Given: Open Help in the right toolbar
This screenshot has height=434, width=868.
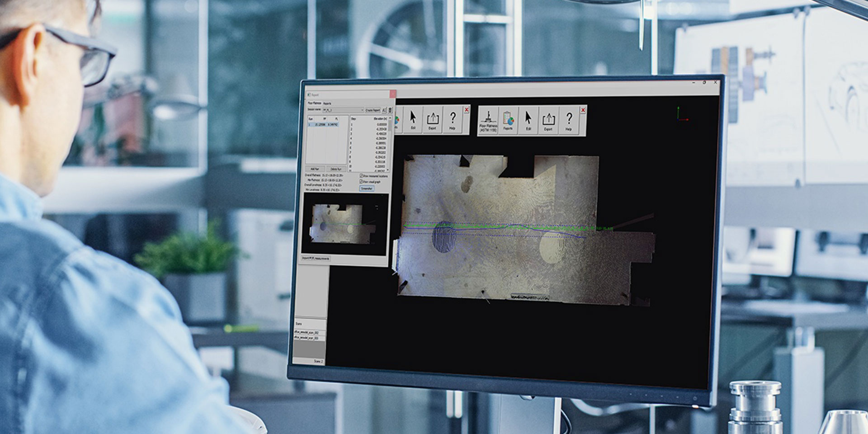Looking at the screenshot, I should (569, 120).
